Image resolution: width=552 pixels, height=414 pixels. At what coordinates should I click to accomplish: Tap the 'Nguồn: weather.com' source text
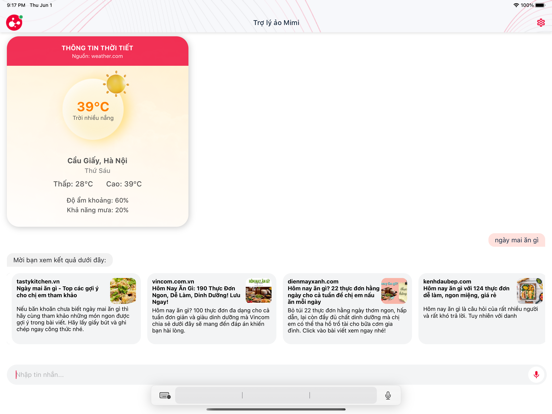98,56
